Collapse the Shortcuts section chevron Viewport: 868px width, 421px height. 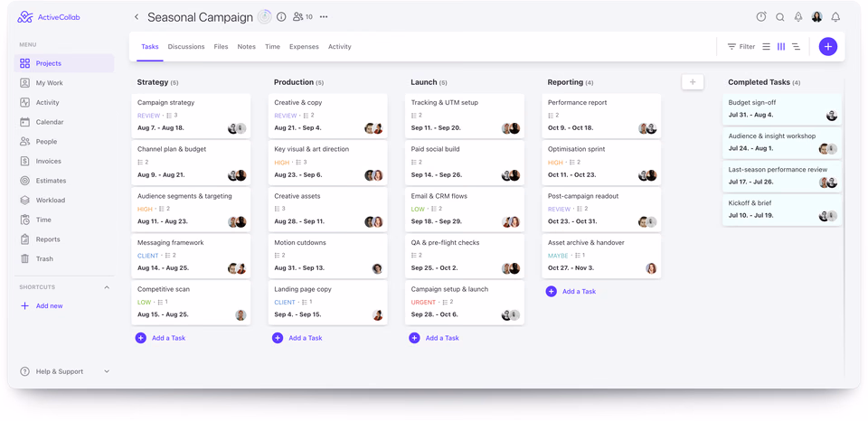tap(107, 287)
